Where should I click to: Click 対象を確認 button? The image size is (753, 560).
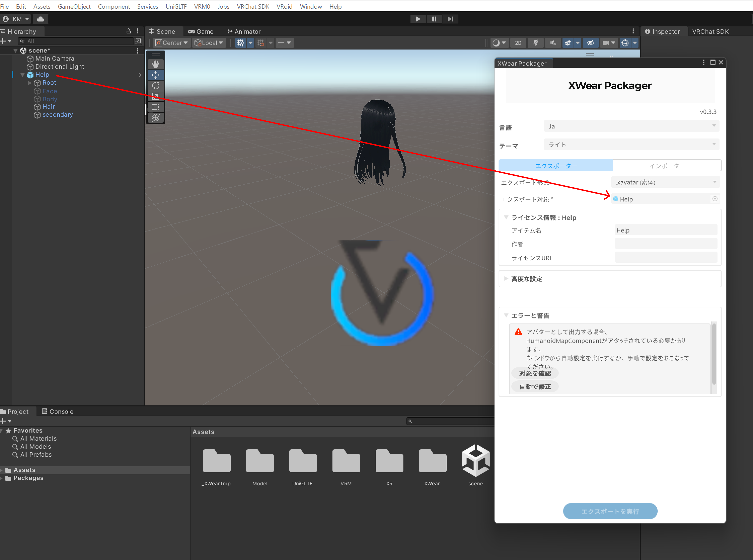click(x=535, y=374)
